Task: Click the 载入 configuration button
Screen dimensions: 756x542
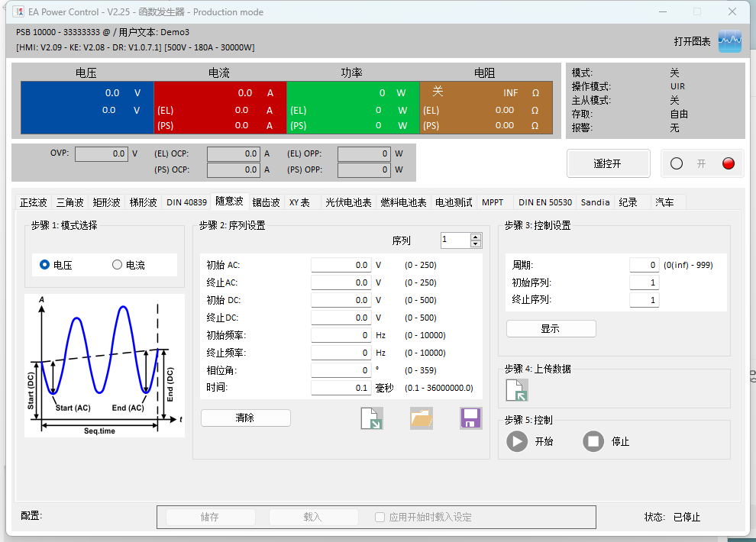Action: 313,517
